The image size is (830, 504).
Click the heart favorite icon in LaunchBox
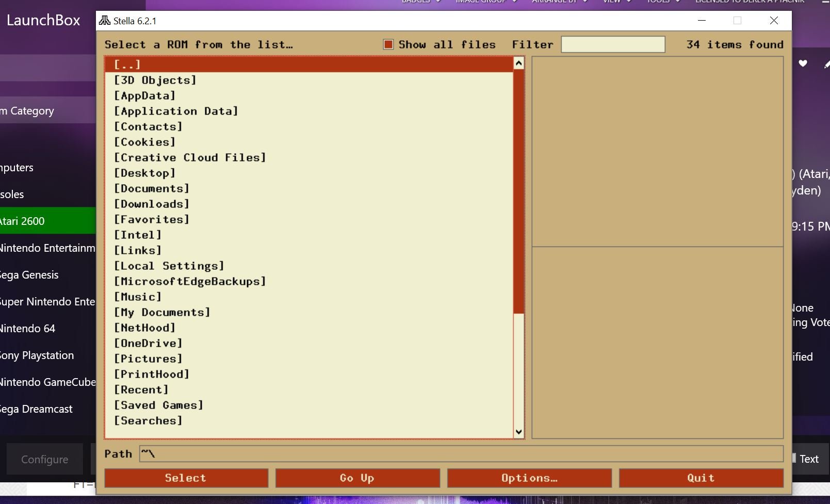pyautogui.click(x=803, y=63)
